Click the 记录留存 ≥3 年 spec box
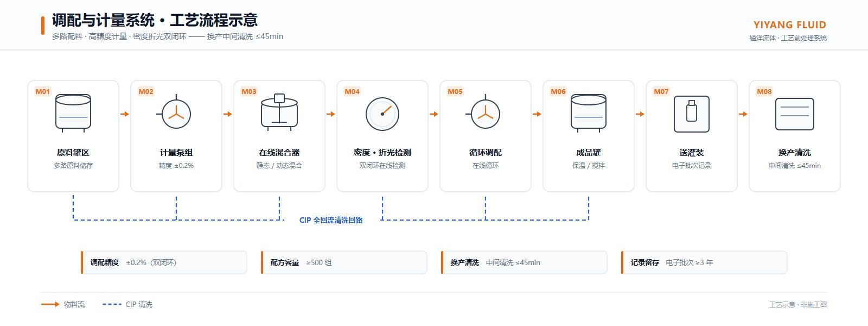 tap(704, 262)
